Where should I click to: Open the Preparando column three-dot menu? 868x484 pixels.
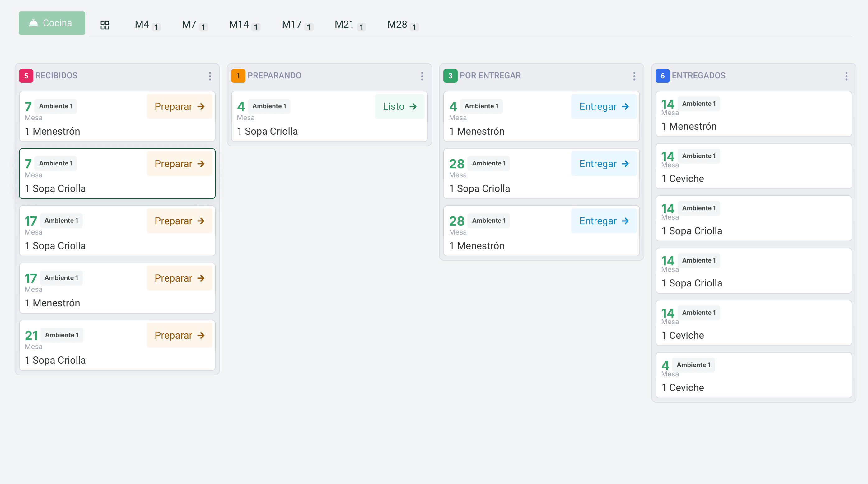pos(422,76)
